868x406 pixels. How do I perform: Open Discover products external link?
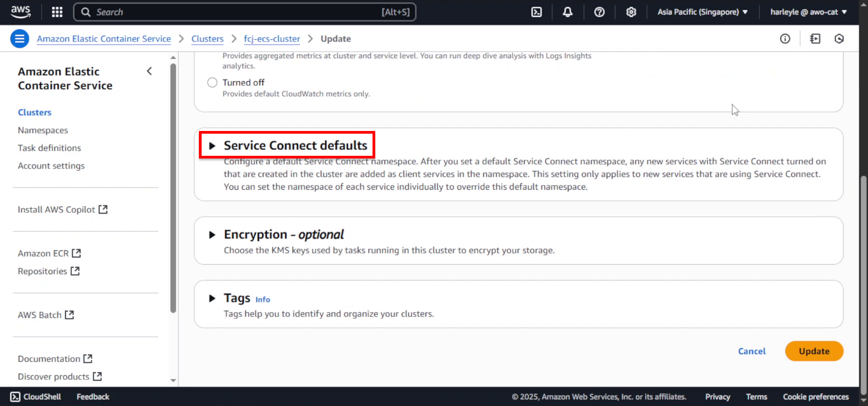pyautogui.click(x=60, y=377)
